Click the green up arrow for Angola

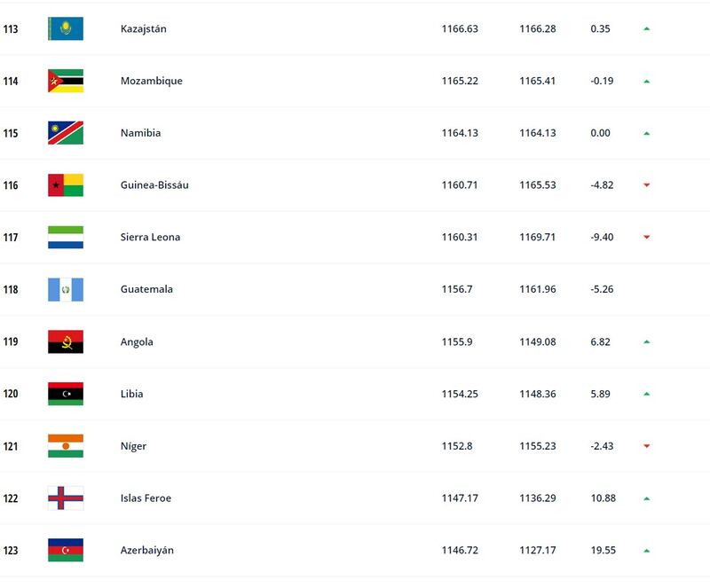click(647, 342)
